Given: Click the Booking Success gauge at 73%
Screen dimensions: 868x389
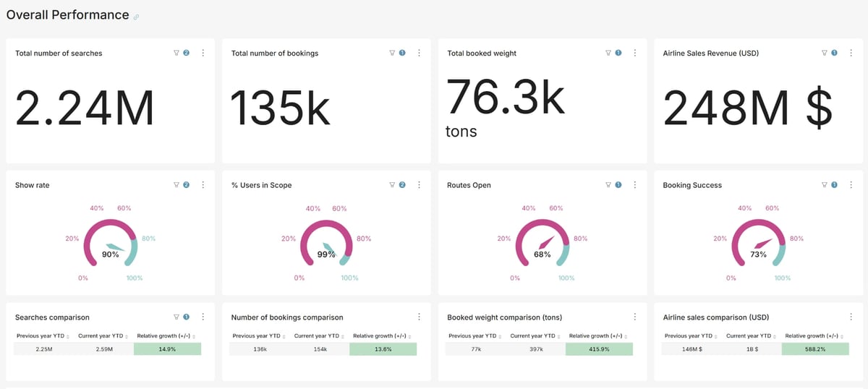Looking at the screenshot, I should coord(758,244).
